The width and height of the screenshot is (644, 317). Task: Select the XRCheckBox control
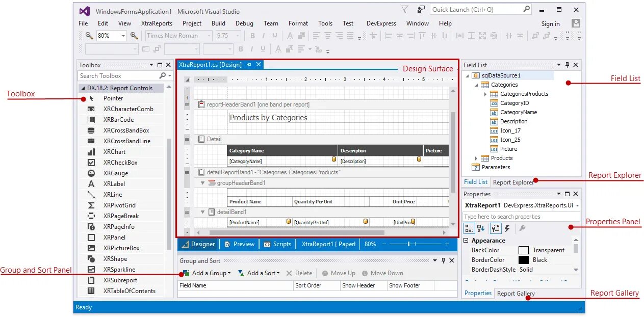(x=121, y=163)
